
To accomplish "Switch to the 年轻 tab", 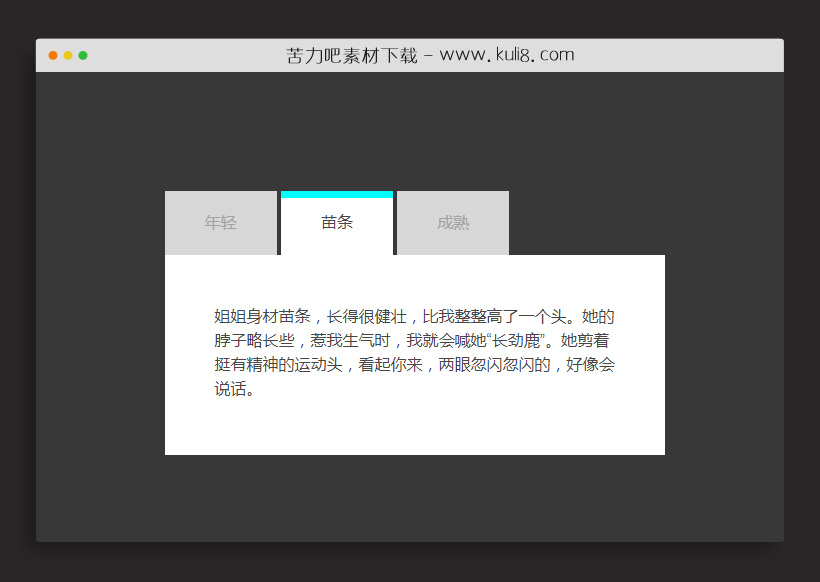I will pyautogui.click(x=220, y=222).
